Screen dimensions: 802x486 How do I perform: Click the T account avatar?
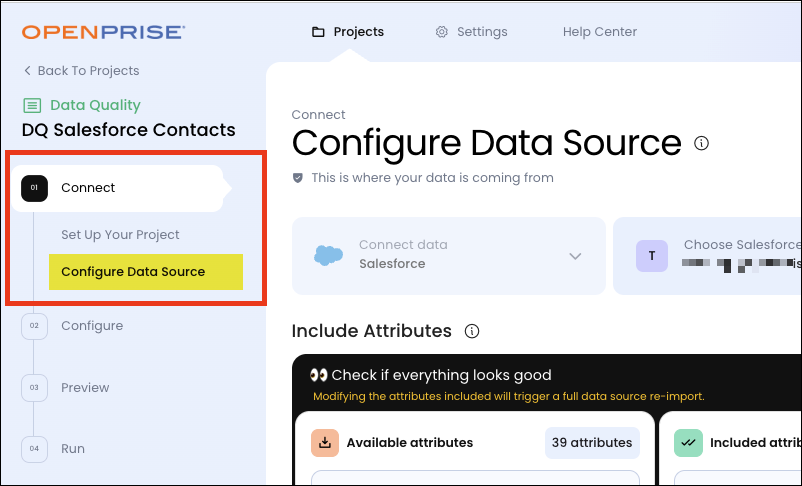click(652, 256)
